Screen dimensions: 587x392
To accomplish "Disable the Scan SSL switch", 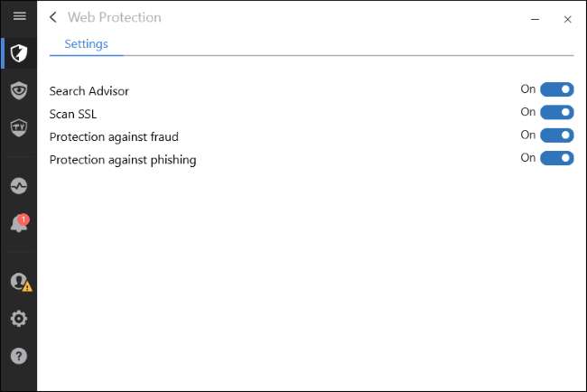I will click(x=556, y=112).
